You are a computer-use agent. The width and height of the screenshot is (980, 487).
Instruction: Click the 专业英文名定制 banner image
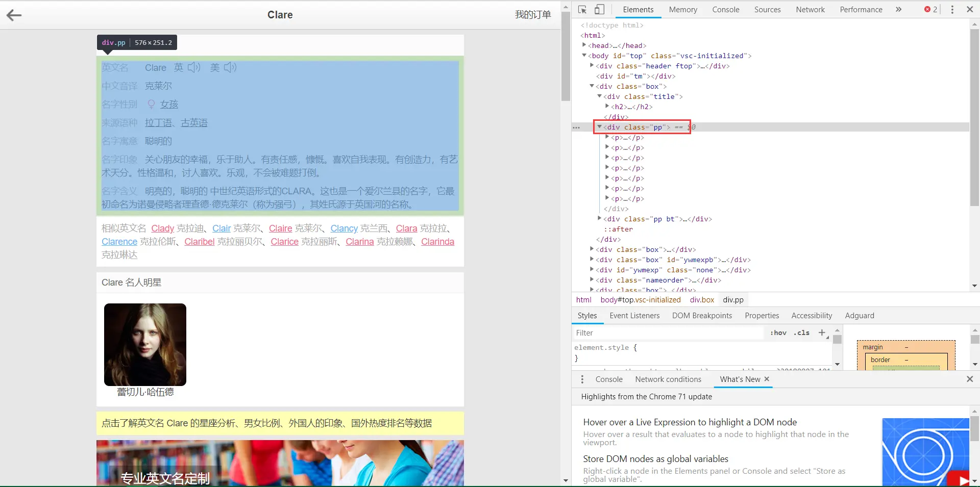click(280, 463)
